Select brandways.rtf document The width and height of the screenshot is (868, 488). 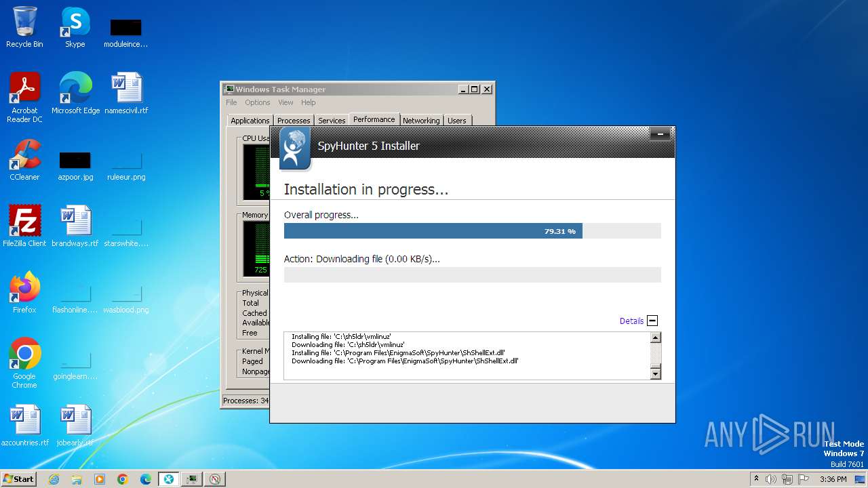click(75, 226)
